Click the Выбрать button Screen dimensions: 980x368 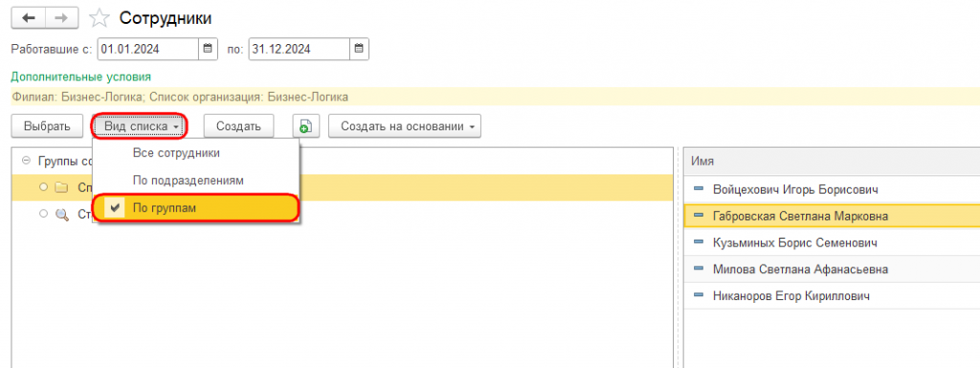pyautogui.click(x=48, y=126)
